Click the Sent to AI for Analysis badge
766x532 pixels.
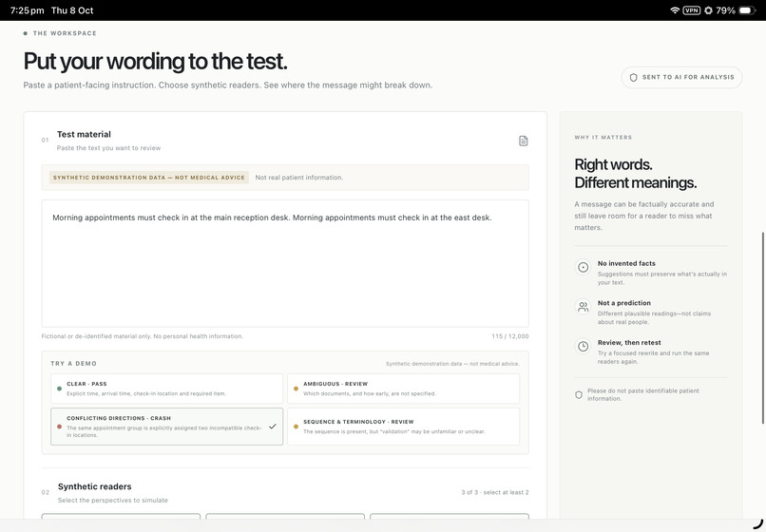click(681, 77)
